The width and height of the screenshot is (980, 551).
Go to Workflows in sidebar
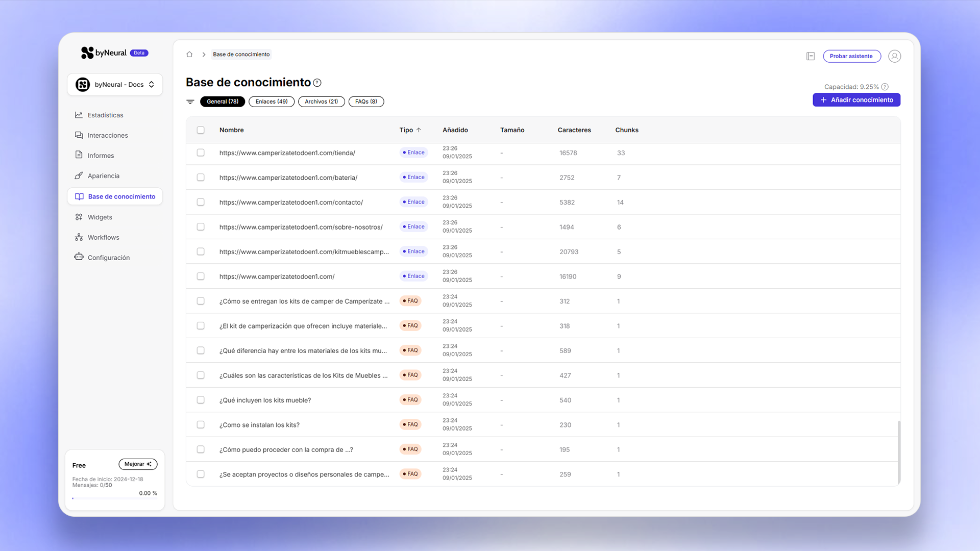point(103,237)
